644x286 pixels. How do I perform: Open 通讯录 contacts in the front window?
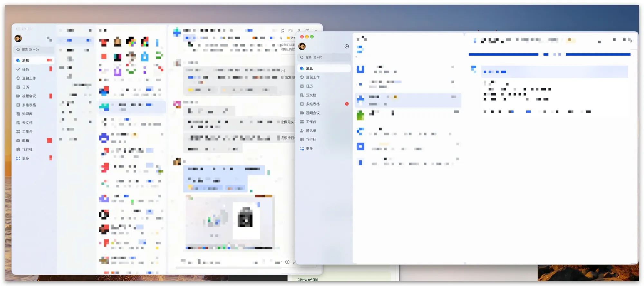click(x=324, y=131)
